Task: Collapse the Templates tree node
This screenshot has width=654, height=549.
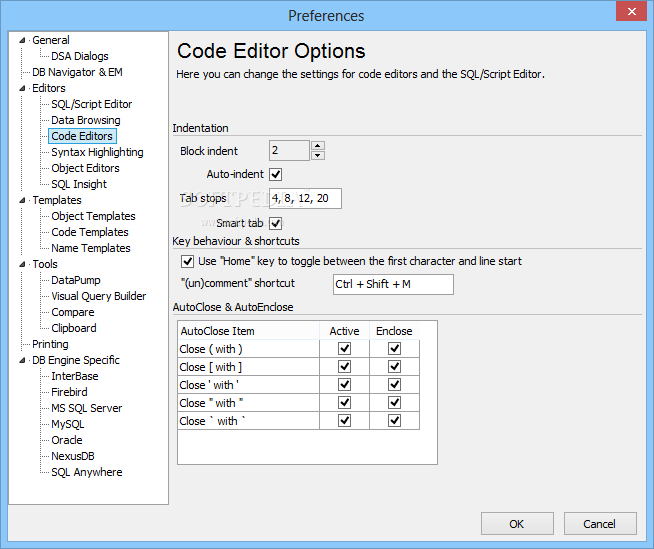Action: coord(22,200)
